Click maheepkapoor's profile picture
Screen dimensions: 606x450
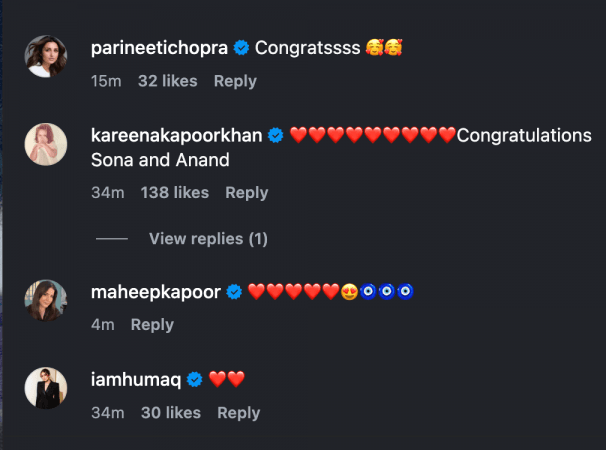point(45,300)
